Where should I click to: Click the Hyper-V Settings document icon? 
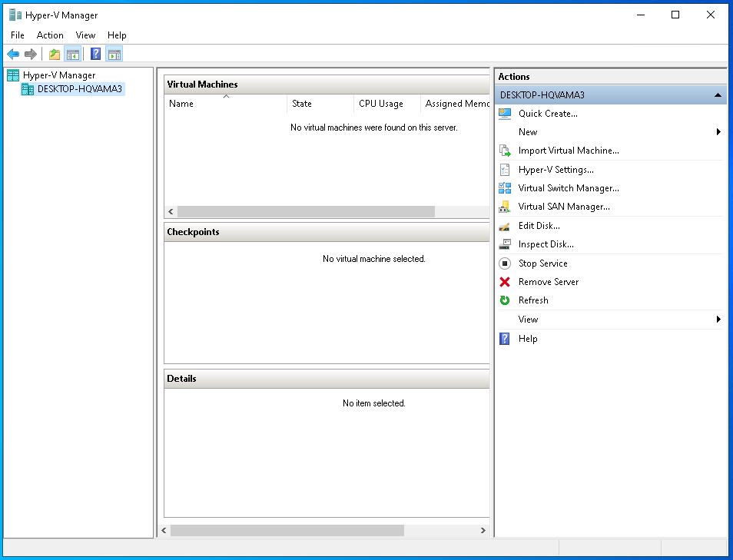pos(505,170)
